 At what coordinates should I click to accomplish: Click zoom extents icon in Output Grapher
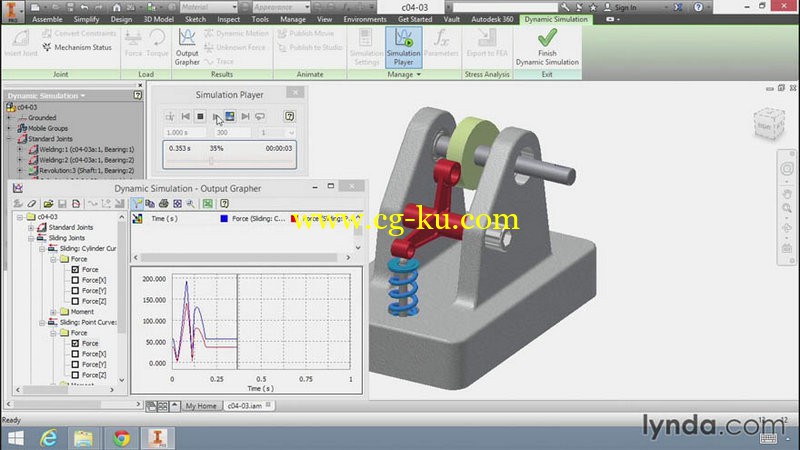177,204
